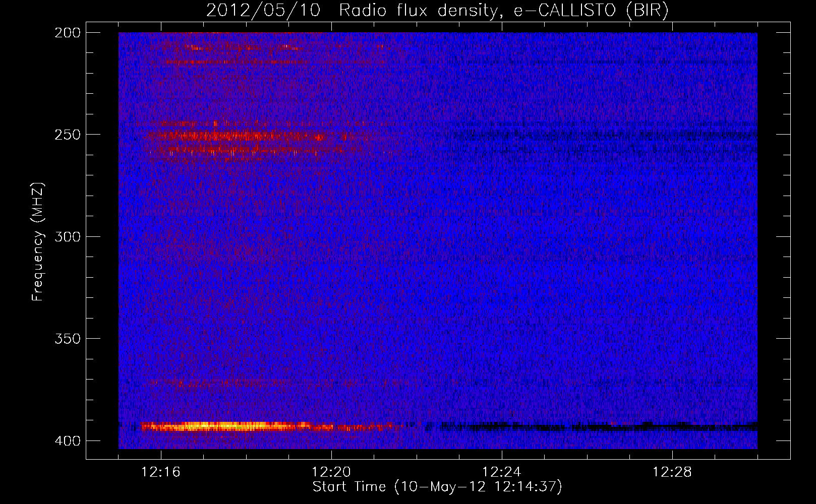Click the "Frequency (MHZ)" axis label
This screenshot has width=816, height=504.
pyautogui.click(x=38, y=241)
